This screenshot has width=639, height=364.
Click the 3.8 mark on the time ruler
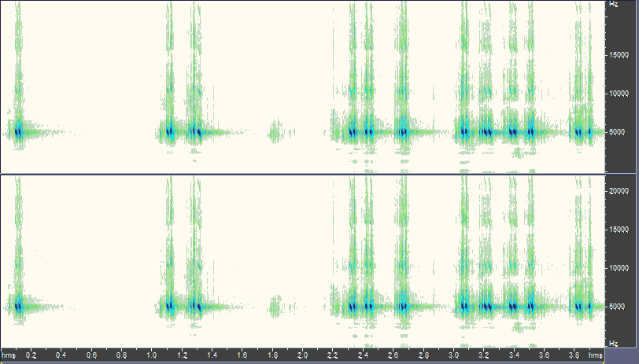point(574,355)
